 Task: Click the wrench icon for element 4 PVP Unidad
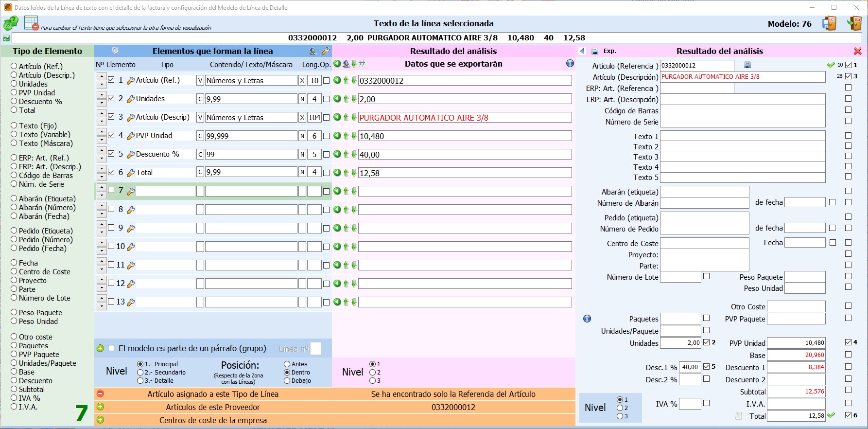tap(130, 136)
